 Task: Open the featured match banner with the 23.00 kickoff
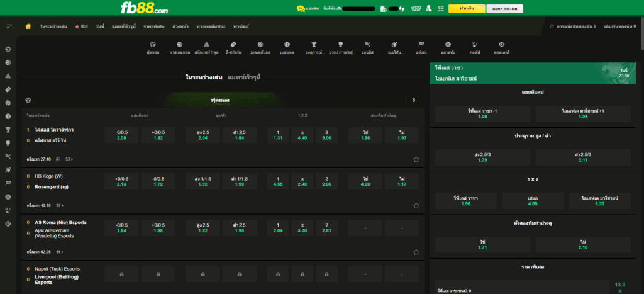click(x=533, y=73)
